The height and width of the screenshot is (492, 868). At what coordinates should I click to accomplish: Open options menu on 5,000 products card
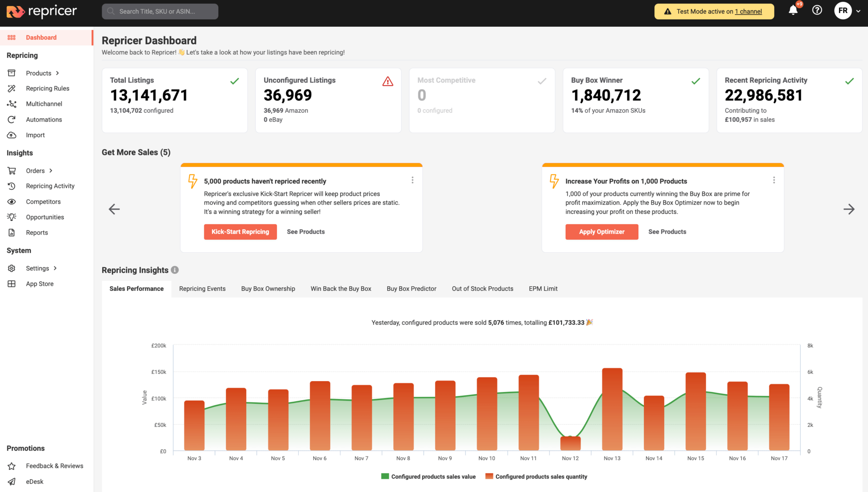pyautogui.click(x=412, y=180)
